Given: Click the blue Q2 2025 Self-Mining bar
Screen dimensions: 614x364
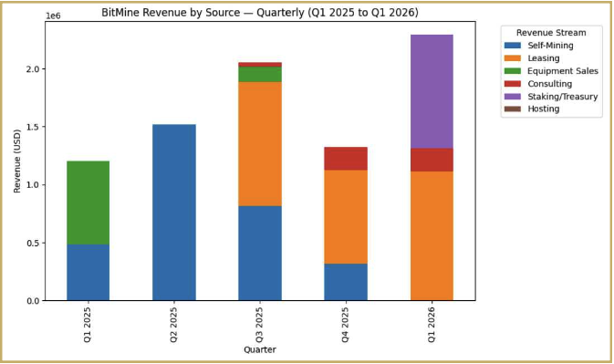Looking at the screenshot, I should click(174, 213).
